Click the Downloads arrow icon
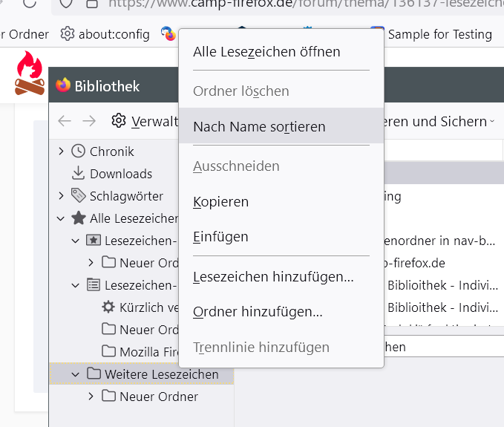This screenshot has width=504, height=427. 78,174
